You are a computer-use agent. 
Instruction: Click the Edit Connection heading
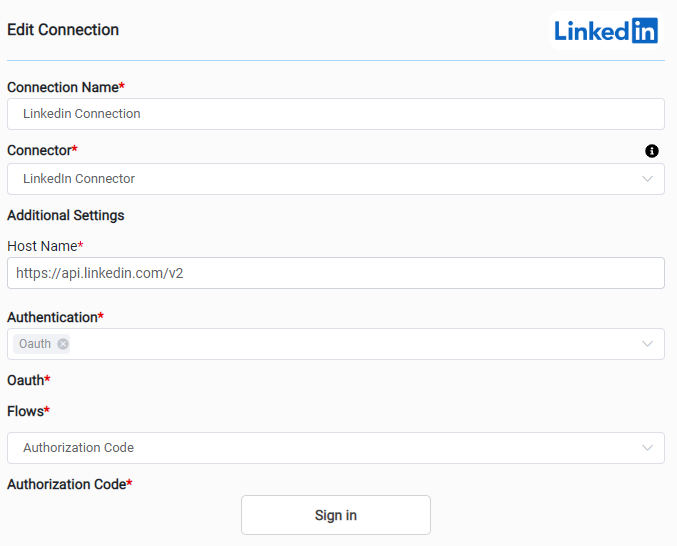pos(63,30)
